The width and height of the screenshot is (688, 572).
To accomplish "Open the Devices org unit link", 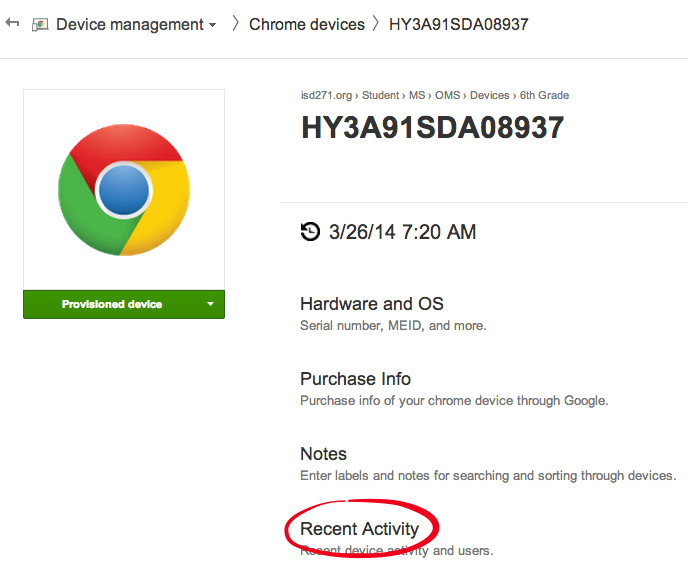I will pyautogui.click(x=489, y=96).
